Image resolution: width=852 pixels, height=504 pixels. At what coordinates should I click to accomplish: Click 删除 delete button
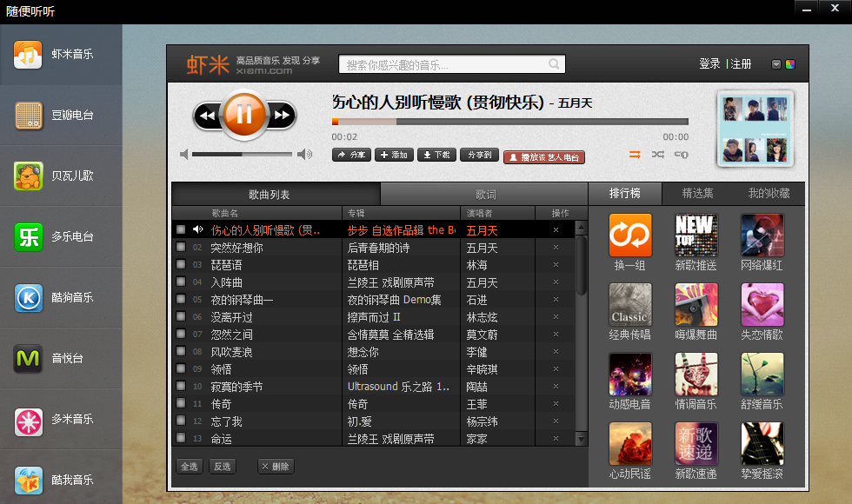(x=276, y=467)
